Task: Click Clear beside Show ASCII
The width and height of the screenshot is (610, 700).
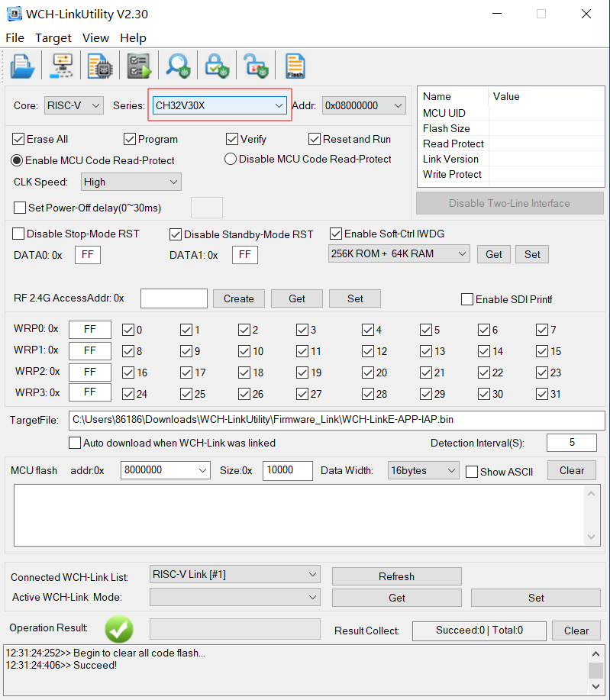Action: [572, 470]
